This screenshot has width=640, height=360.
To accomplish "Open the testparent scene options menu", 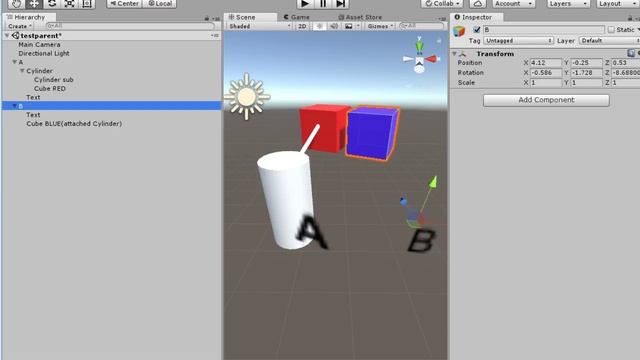I will tap(215, 36).
